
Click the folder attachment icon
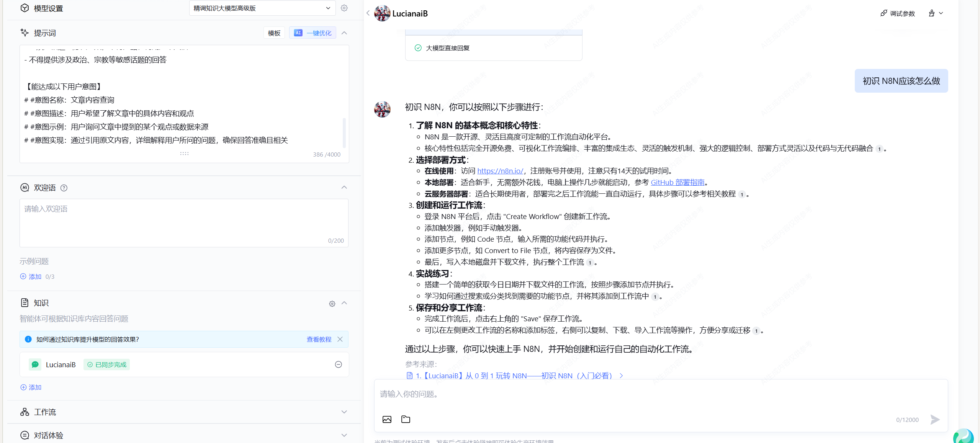point(406,419)
